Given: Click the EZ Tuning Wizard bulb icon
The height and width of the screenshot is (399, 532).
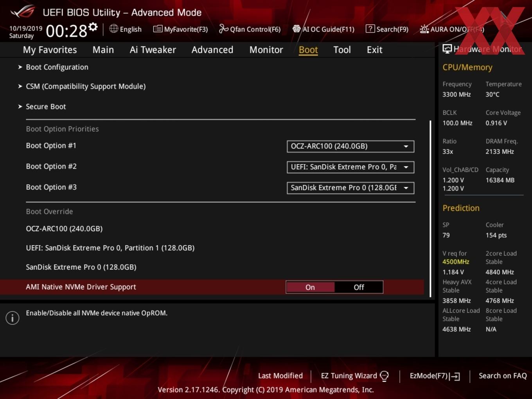Looking at the screenshot, I should [384, 376].
